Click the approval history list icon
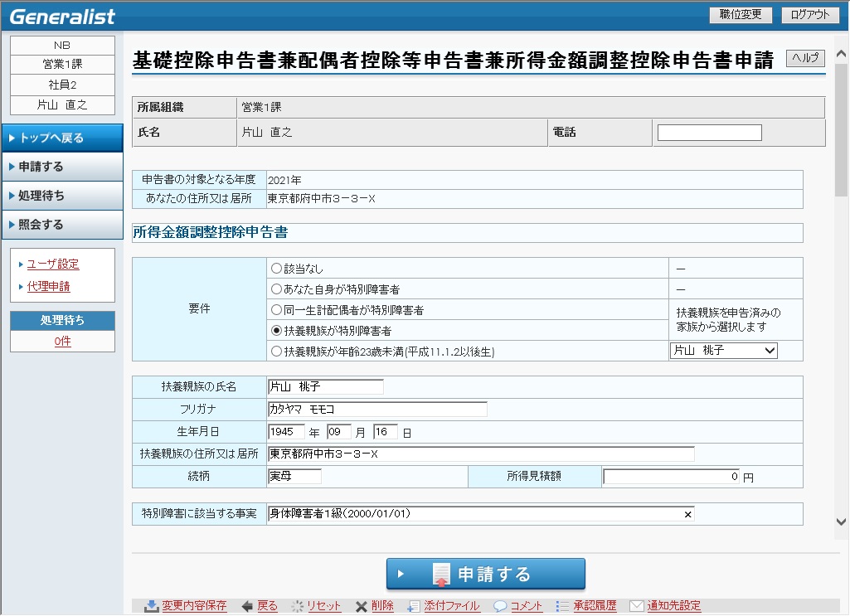This screenshot has width=850, height=616. 563,606
